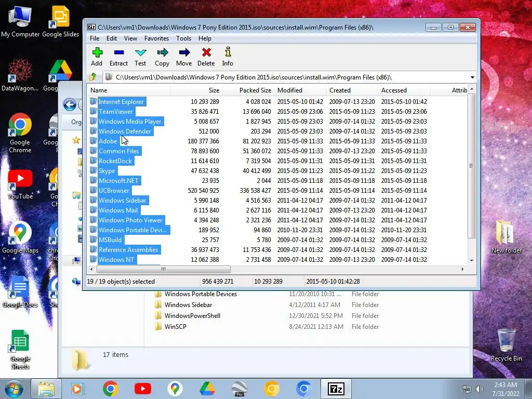The height and width of the screenshot is (399, 532).
Task: Open the Windows Start menu orb
Action: pos(14,389)
